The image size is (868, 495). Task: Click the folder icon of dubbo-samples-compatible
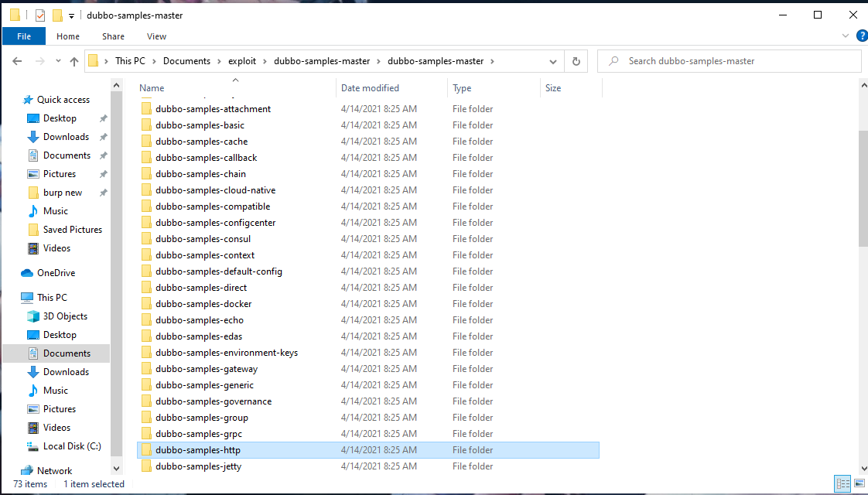pos(146,206)
